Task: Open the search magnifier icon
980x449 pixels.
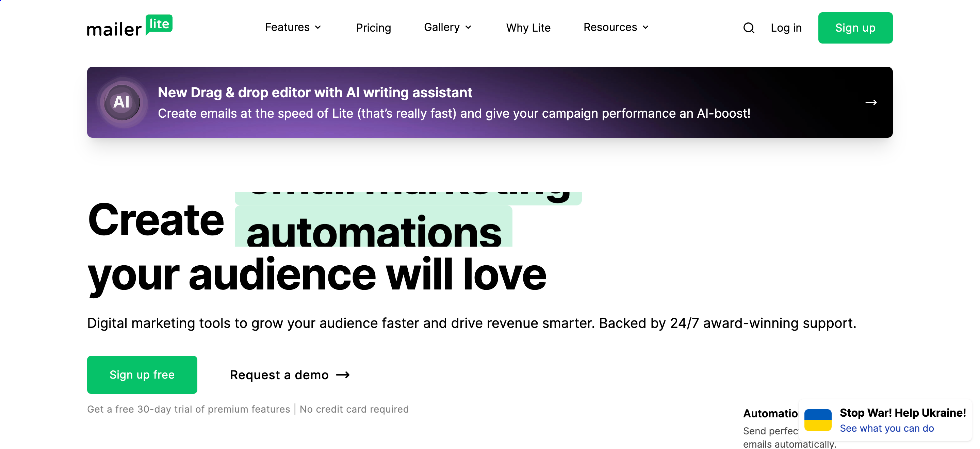Action: (748, 28)
